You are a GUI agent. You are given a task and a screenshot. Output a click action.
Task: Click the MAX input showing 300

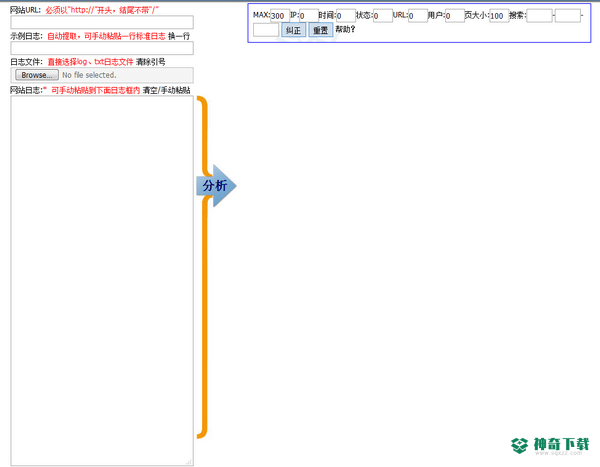click(x=280, y=16)
